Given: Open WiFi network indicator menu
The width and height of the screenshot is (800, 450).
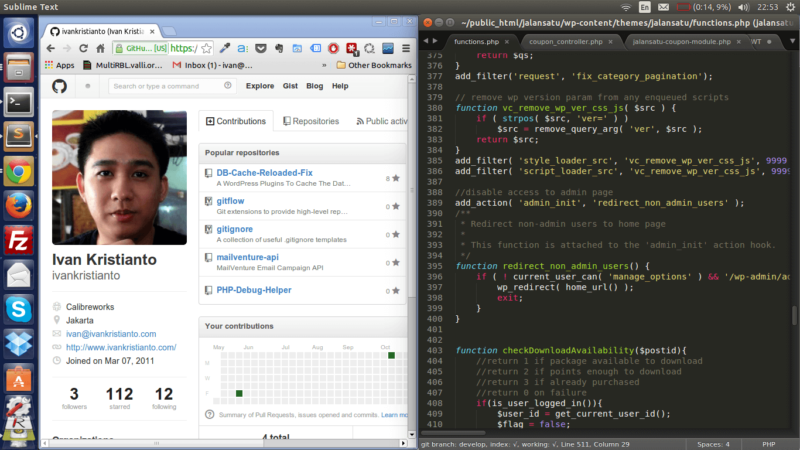Looking at the screenshot, I should (626, 7).
